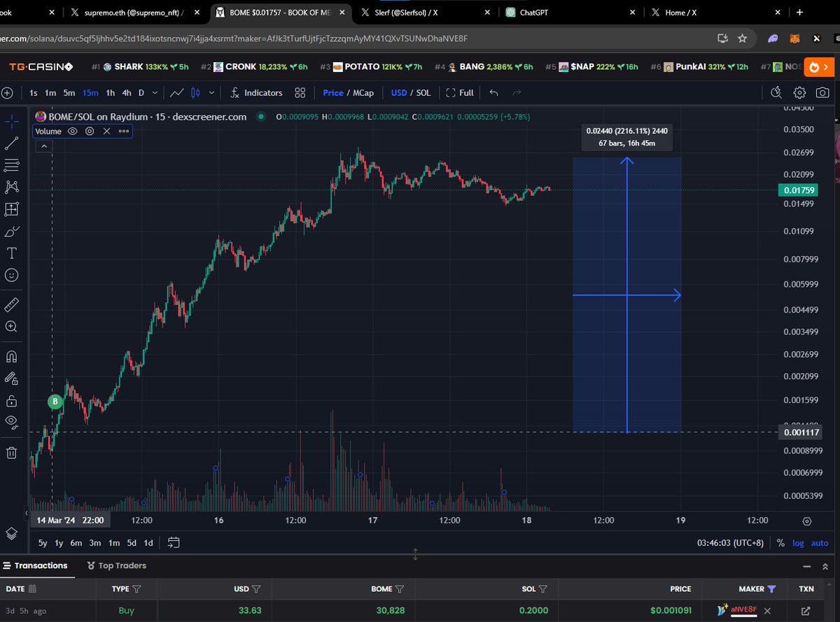The image size is (840, 622).
Task: Select the Transactions tab
Action: [35, 565]
